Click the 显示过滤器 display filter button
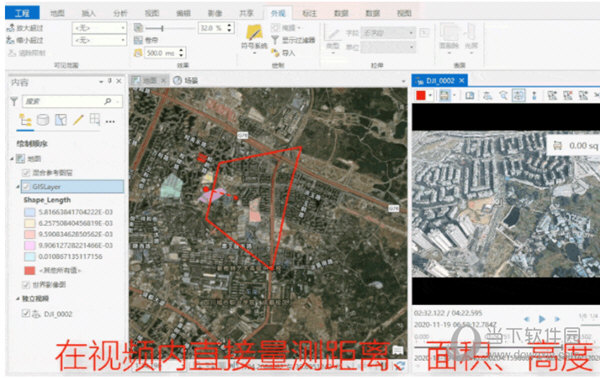Screen dimensions: 600x379 [x=293, y=40]
